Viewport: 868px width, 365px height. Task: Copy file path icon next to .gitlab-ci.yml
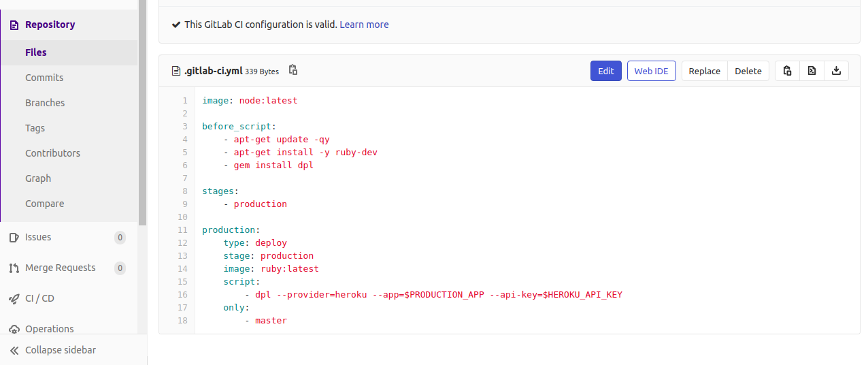pyautogui.click(x=293, y=70)
